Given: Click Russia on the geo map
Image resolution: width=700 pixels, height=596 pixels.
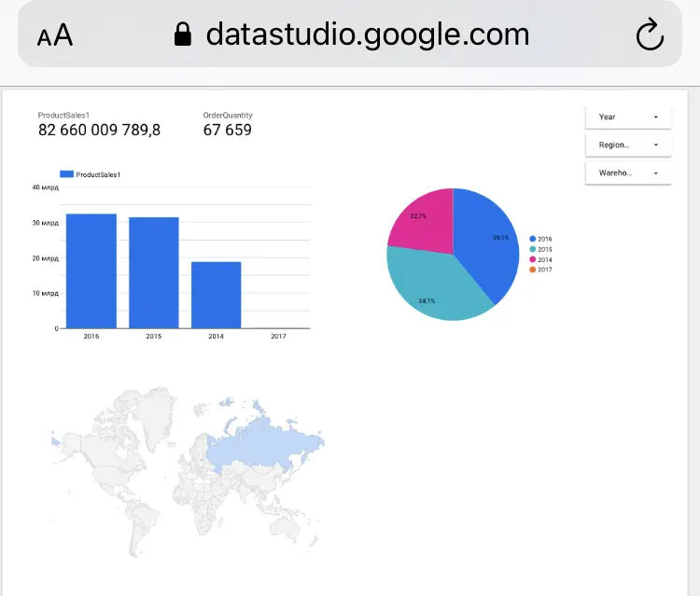Looking at the screenshot, I should pos(263,446).
